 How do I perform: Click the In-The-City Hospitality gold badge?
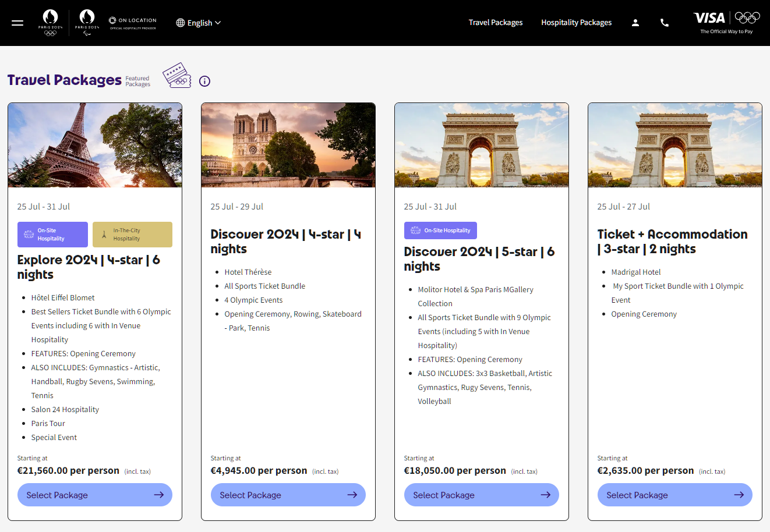click(x=132, y=235)
